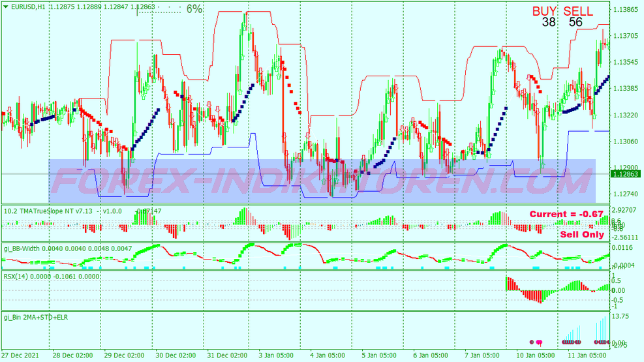This screenshot has height=362, width=644.
Task: Click the triangle icon before EURUSD,H1
Action: coord(6,7)
